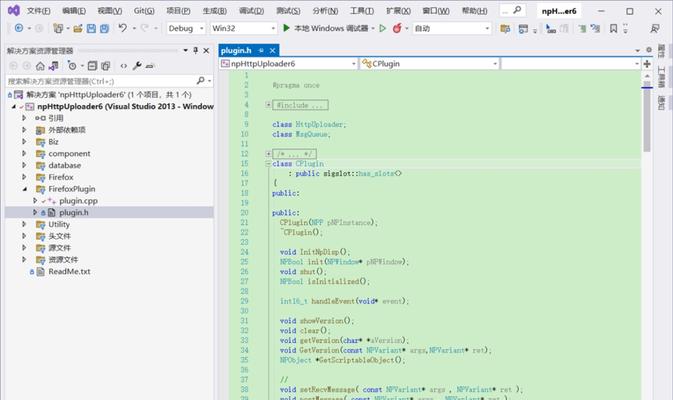Screen dimensions: 673x400
Task: Open the 调试(D) menu
Action: (x=252, y=11)
